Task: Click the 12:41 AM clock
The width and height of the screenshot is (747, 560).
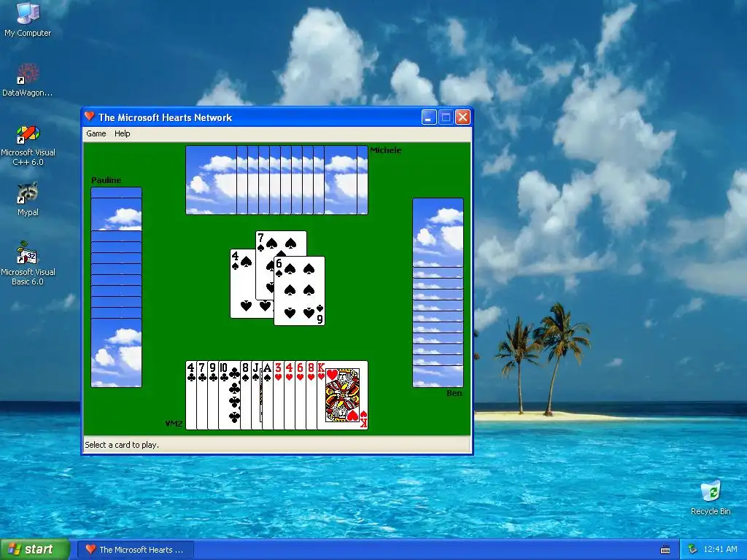Action: click(x=720, y=550)
